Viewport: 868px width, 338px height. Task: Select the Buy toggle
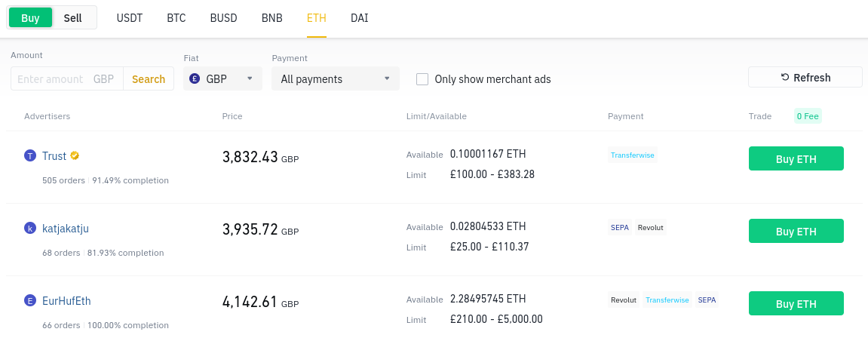click(x=30, y=18)
